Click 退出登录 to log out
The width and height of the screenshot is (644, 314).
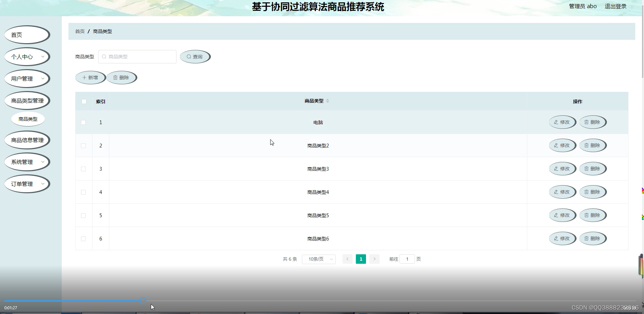pos(615,6)
